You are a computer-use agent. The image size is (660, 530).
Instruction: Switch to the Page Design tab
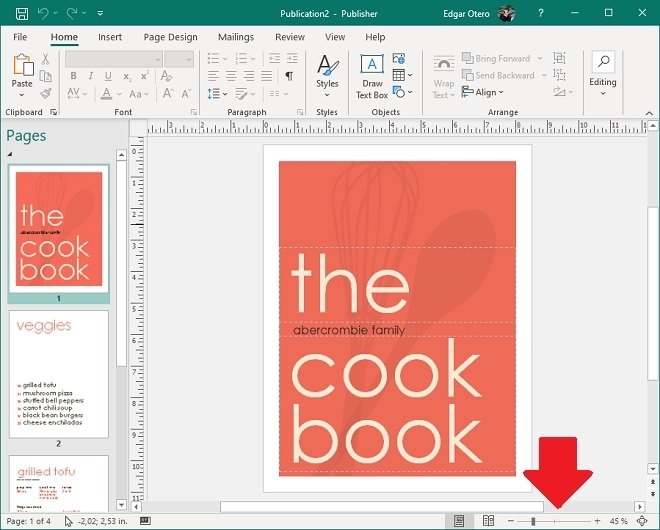tap(170, 37)
